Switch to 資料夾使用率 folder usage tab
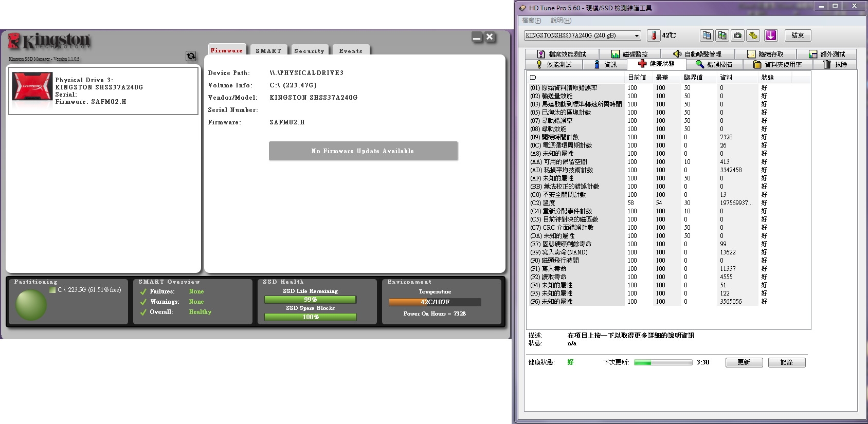The width and height of the screenshot is (868, 424). coord(777,64)
